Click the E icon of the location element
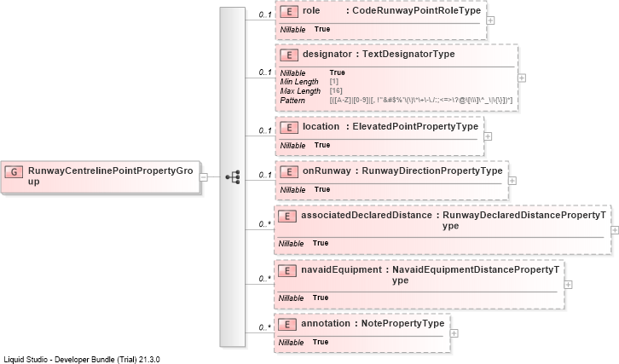This screenshot has width=619, height=364. tap(288, 128)
